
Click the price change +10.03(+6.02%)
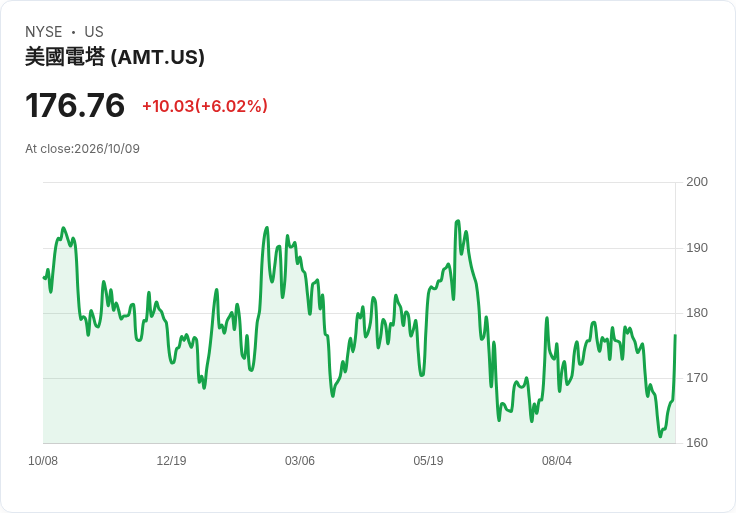click(205, 106)
